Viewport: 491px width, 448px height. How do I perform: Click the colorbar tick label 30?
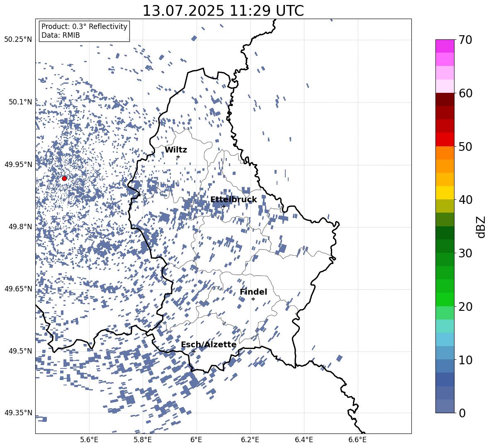pos(465,253)
